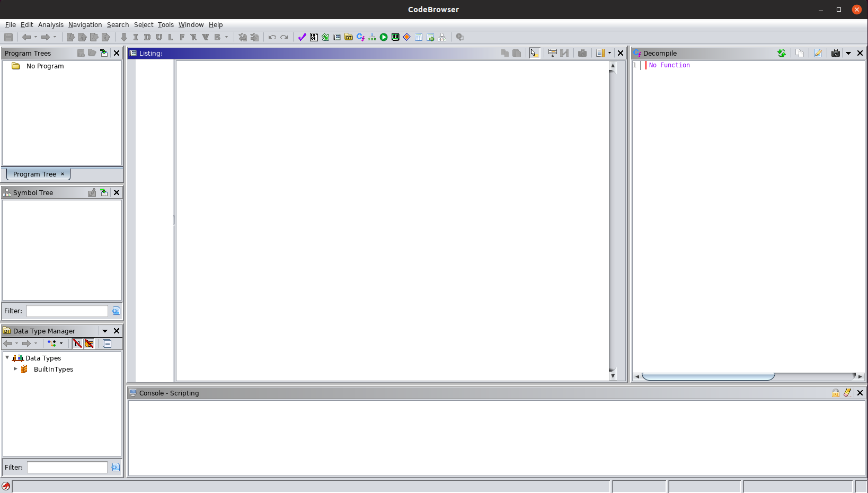Open the conflict handler dropdown in Data Type Manager
868x493 pixels.
click(61, 344)
